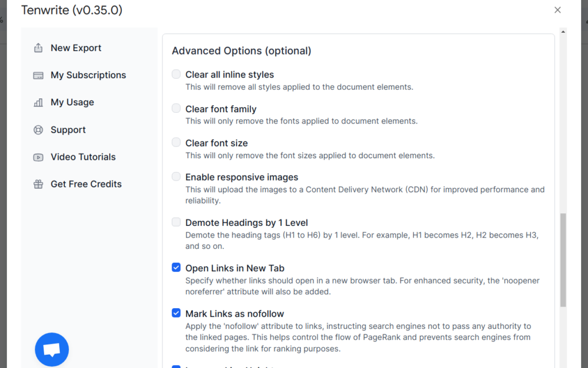The image size is (588, 368).
Task: Enable Clear all inline styles
Action: 176,74
